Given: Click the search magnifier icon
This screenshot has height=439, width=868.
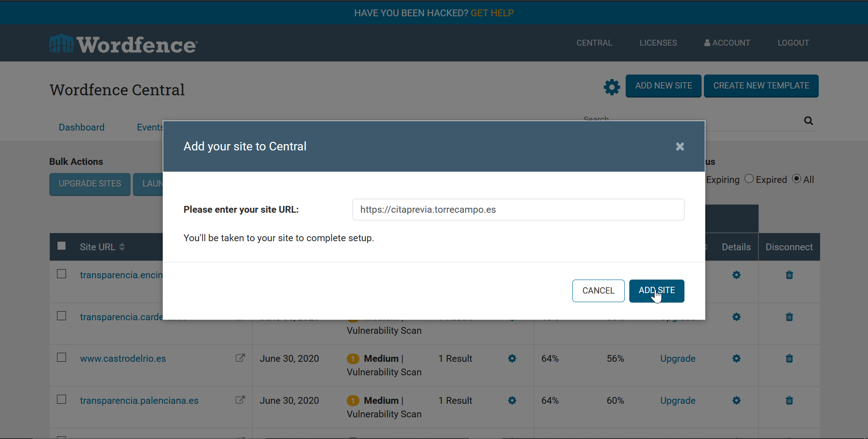Looking at the screenshot, I should click(x=808, y=121).
